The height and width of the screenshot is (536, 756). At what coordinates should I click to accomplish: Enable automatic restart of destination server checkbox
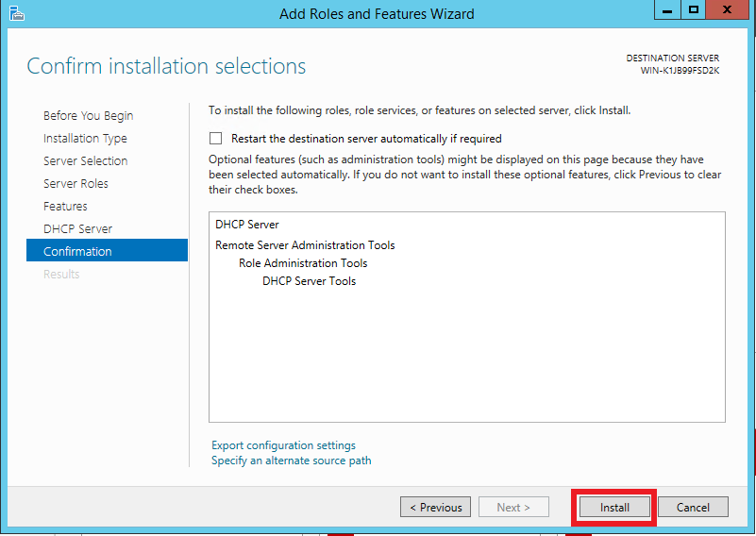click(x=215, y=139)
